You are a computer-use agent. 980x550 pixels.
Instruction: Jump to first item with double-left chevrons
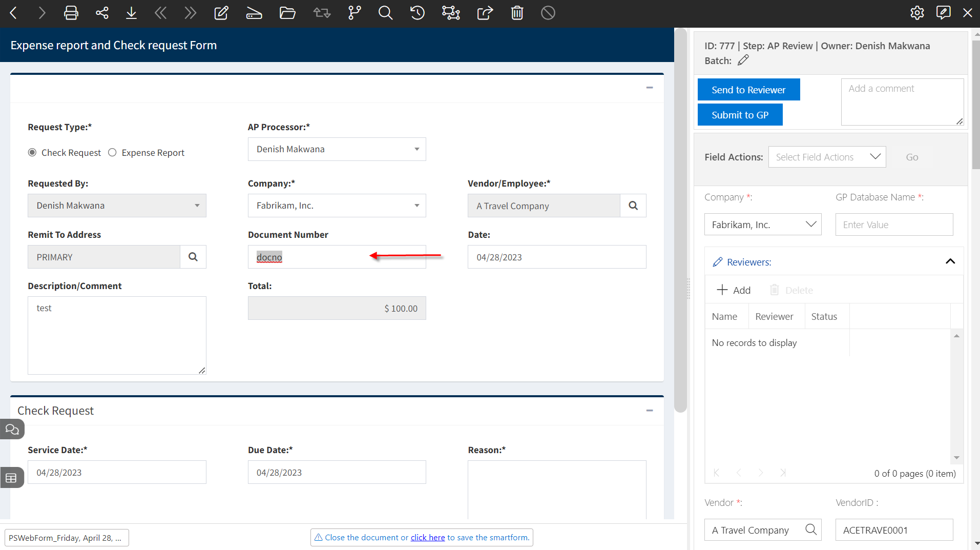pyautogui.click(x=161, y=13)
